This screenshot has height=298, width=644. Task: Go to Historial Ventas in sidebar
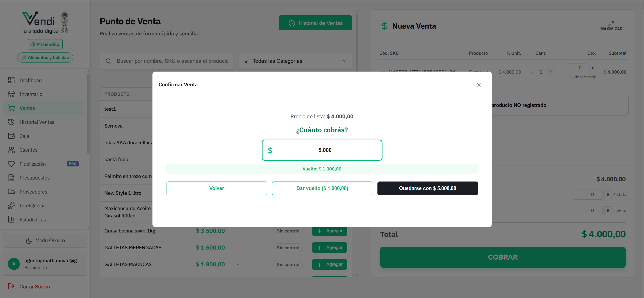point(37,122)
